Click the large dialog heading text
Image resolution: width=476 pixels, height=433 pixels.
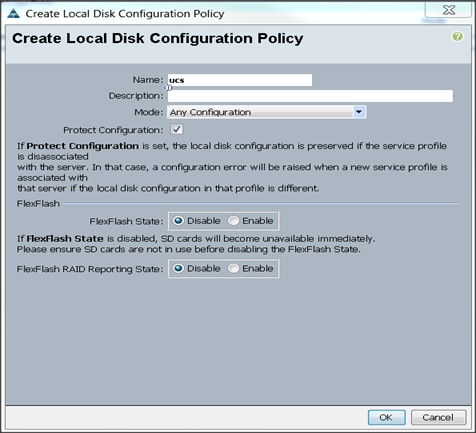coord(158,38)
